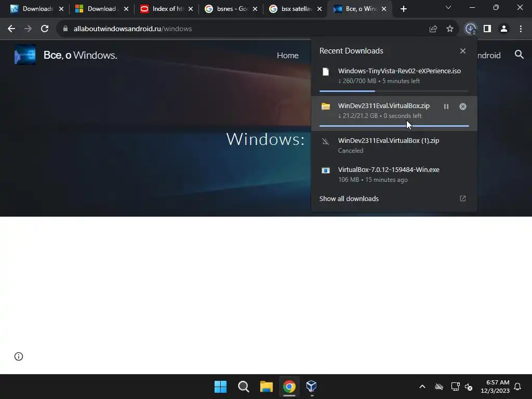
Task: Click the canceled download icon
Action: pos(326,141)
